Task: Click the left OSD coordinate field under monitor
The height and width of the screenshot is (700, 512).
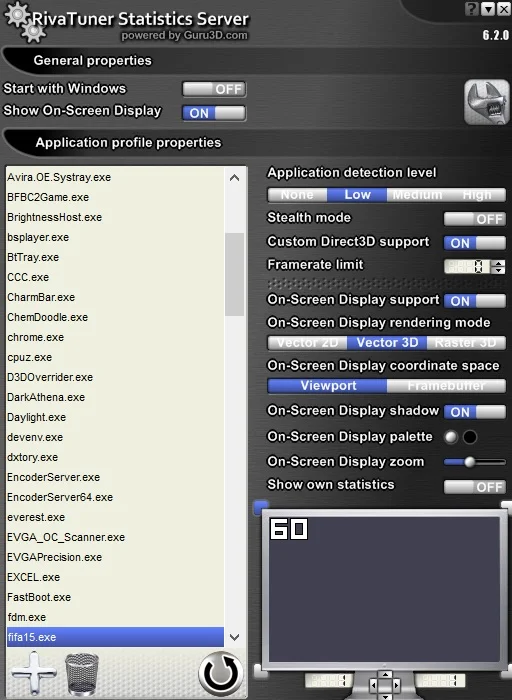Action: pos(329,681)
